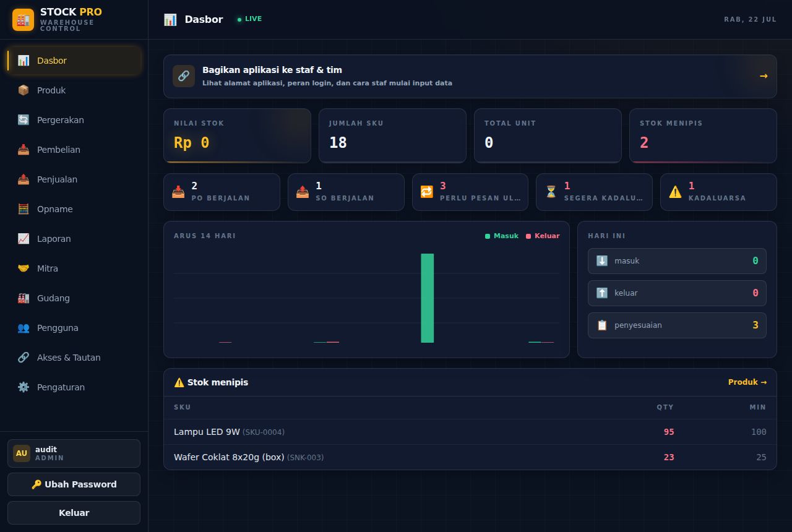Open the Nilai Stok card

[237, 136]
